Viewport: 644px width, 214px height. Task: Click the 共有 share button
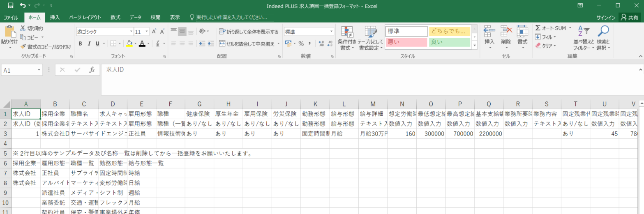tap(630, 17)
